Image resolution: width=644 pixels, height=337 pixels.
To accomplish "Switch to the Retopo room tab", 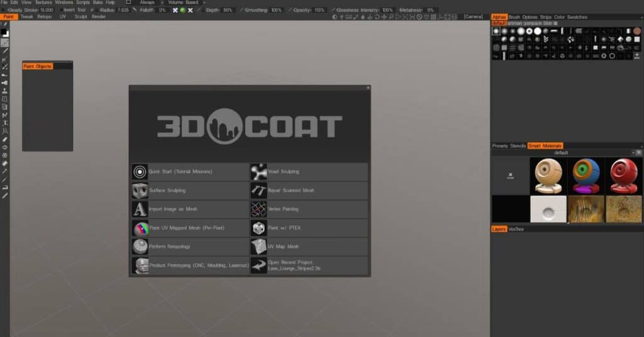I will click(x=45, y=17).
